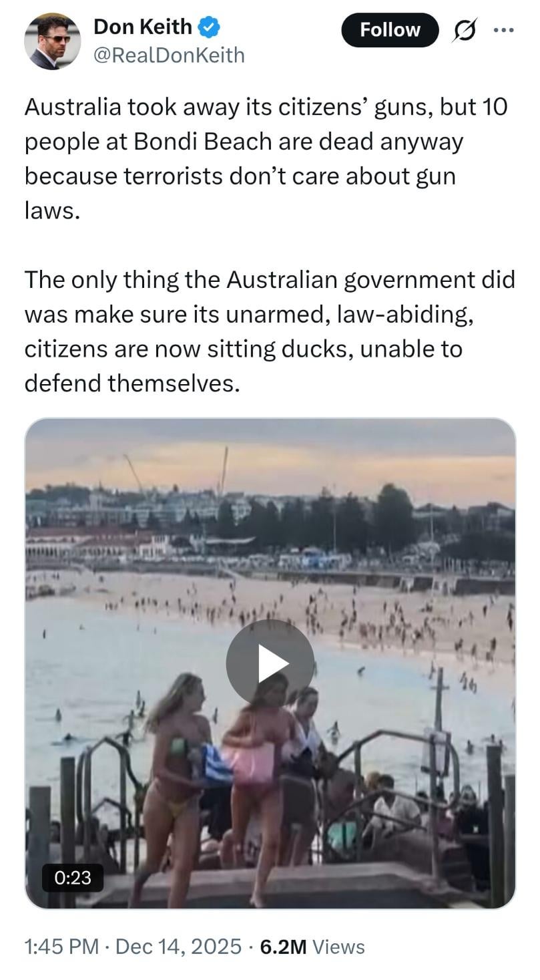Open the Grok slashed-circle icon
Screen dimensions: 540x980
464,31
